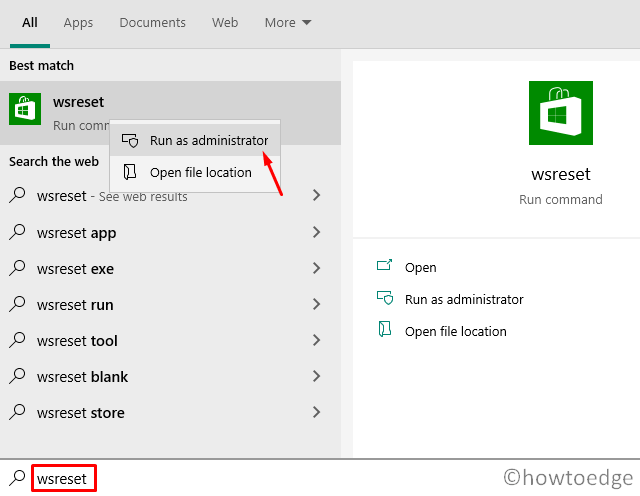
Task: Click the large wsreset icon in the preview pane
Action: [560, 114]
